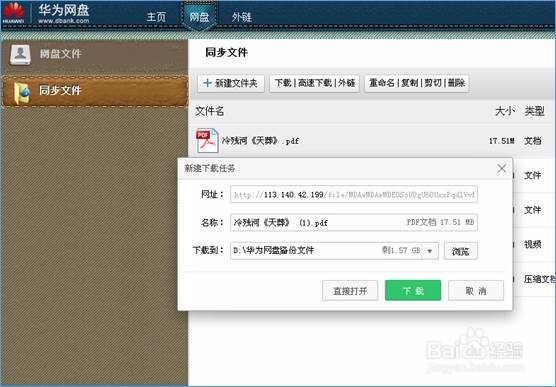Click the 取消 button

[476, 291]
